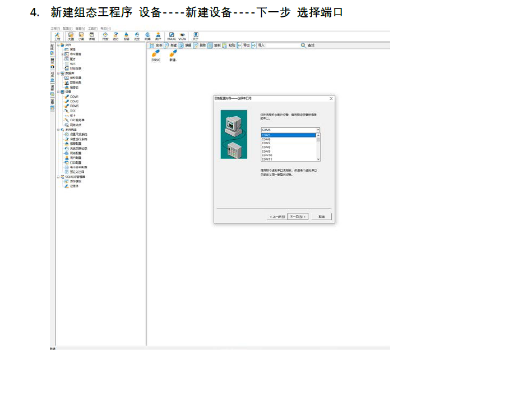Screen dimensions: 532x417
Task: Open the COM5 serial port dropdown
Action: point(318,130)
